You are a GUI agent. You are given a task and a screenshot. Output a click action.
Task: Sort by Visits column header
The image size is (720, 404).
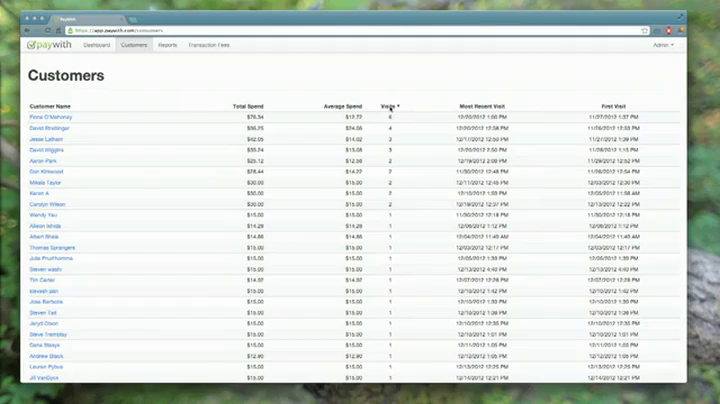[389, 105]
